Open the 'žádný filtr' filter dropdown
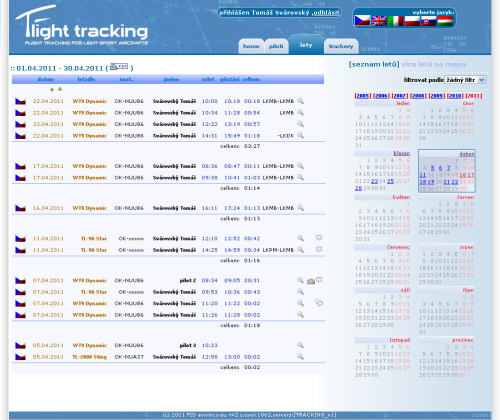500x420 pixels. [465, 80]
